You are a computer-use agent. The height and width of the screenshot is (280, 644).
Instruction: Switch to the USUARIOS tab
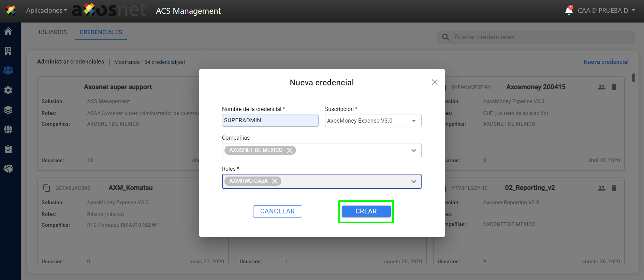[x=53, y=32]
